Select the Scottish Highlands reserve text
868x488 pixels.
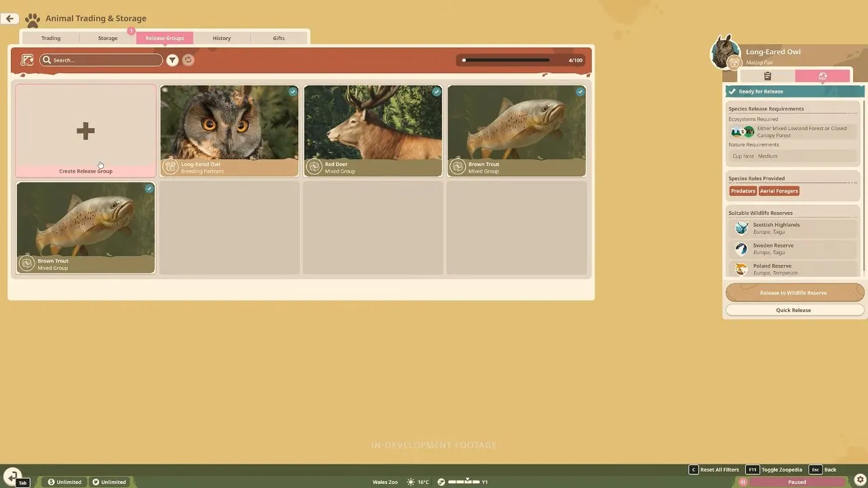[x=776, y=225]
